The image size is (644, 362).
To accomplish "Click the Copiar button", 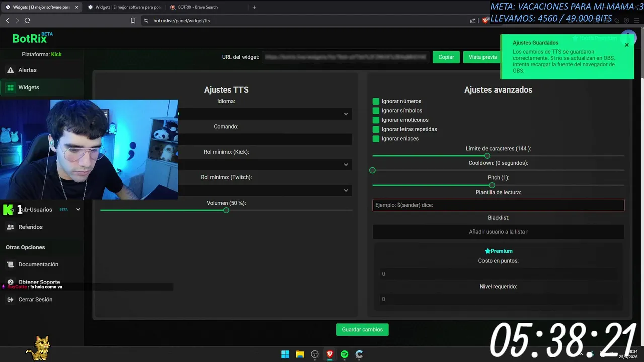I will click(x=446, y=57).
